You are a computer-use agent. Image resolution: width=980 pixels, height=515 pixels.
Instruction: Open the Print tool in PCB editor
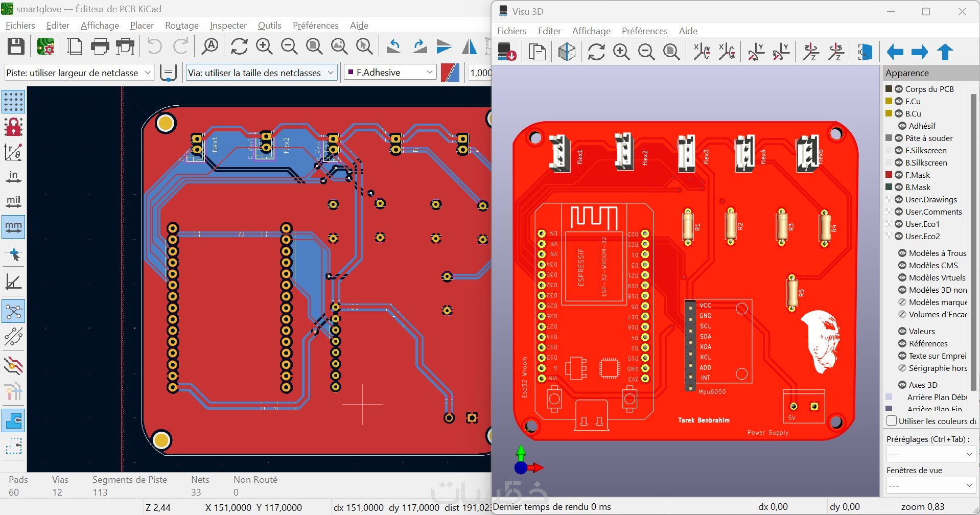100,46
